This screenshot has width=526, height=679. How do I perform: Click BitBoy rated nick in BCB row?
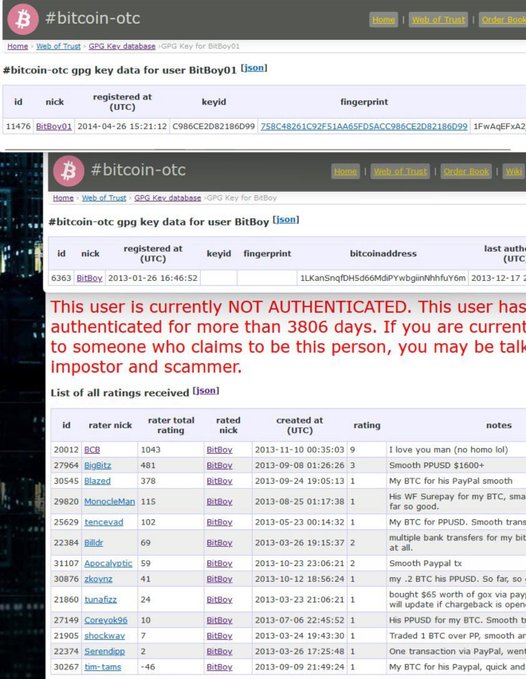coord(219,450)
